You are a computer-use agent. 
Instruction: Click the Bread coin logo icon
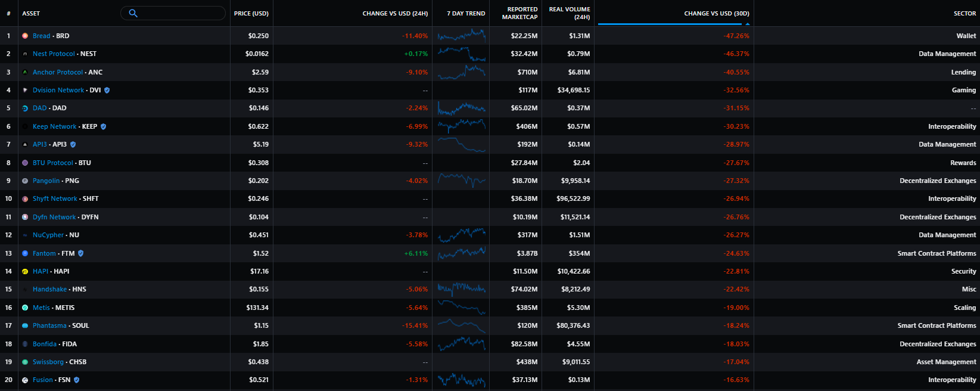tap(25, 36)
